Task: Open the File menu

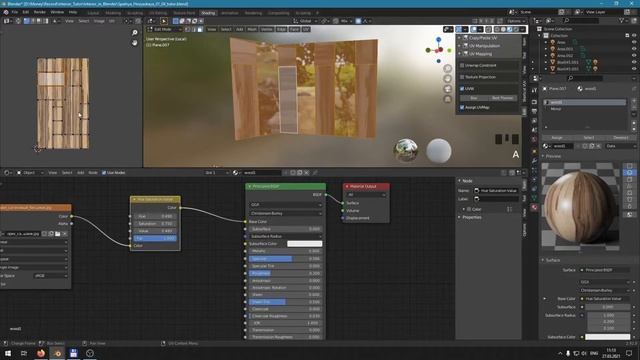Action: (x=15, y=12)
